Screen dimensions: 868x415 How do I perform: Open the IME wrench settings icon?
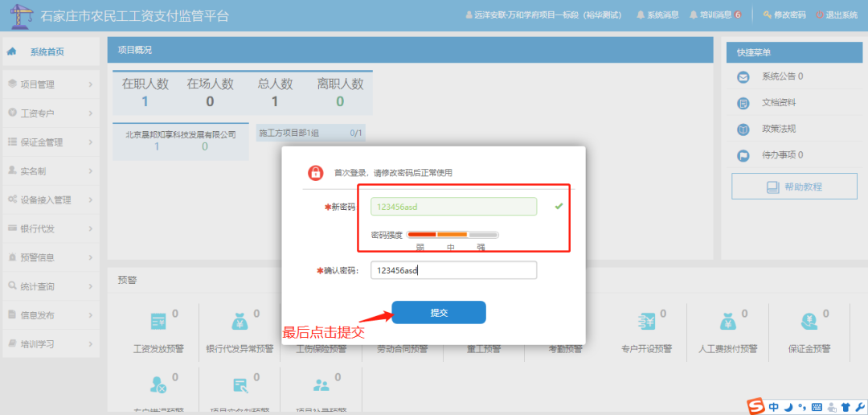click(x=860, y=407)
